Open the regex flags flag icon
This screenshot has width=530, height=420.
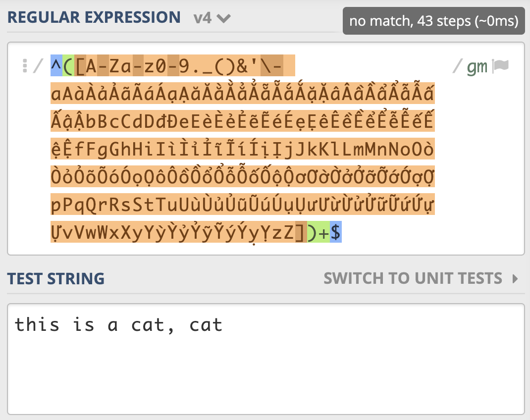tap(500, 66)
